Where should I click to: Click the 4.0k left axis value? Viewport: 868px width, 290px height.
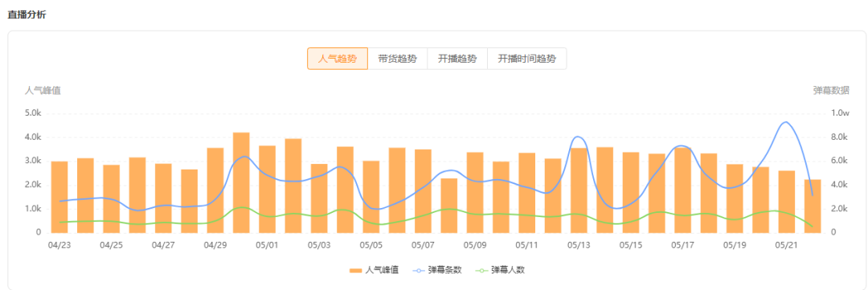(33, 137)
